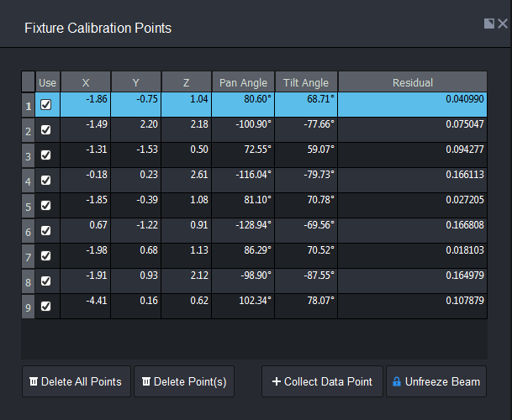Click Collect Data Point button

pos(322,381)
